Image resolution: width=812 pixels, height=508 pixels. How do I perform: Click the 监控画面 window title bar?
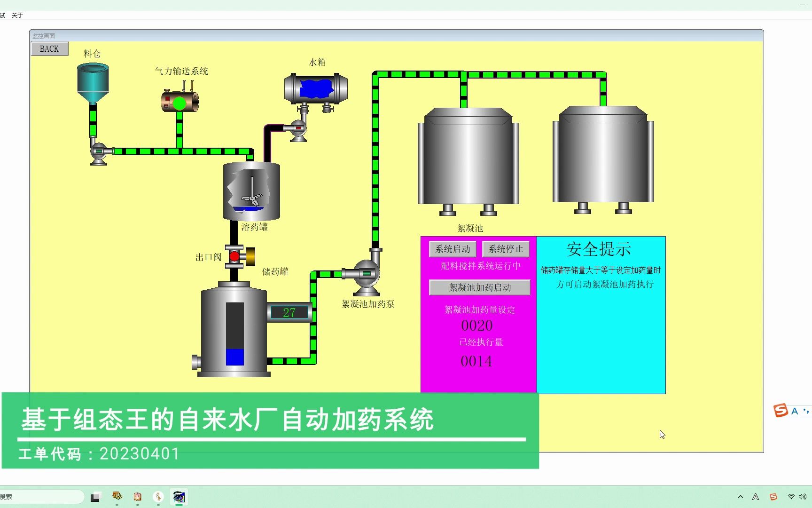pos(397,35)
